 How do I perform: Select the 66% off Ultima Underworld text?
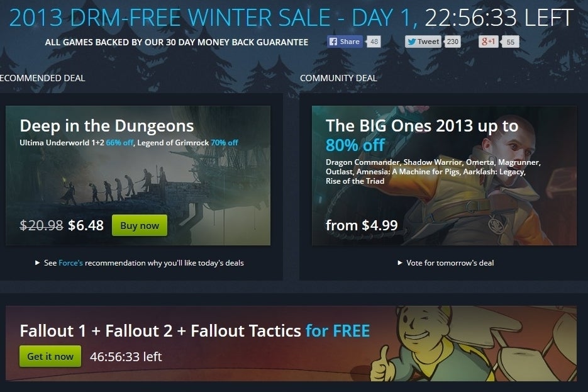click(x=119, y=143)
